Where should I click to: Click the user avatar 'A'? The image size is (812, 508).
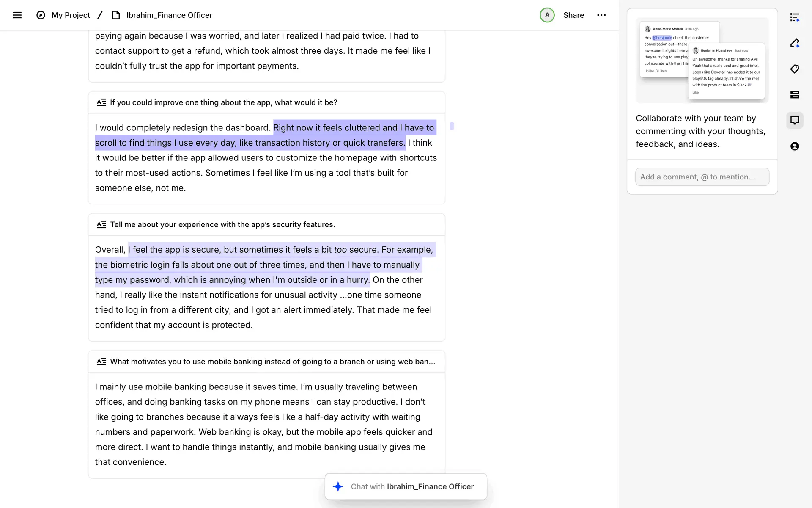click(x=547, y=15)
